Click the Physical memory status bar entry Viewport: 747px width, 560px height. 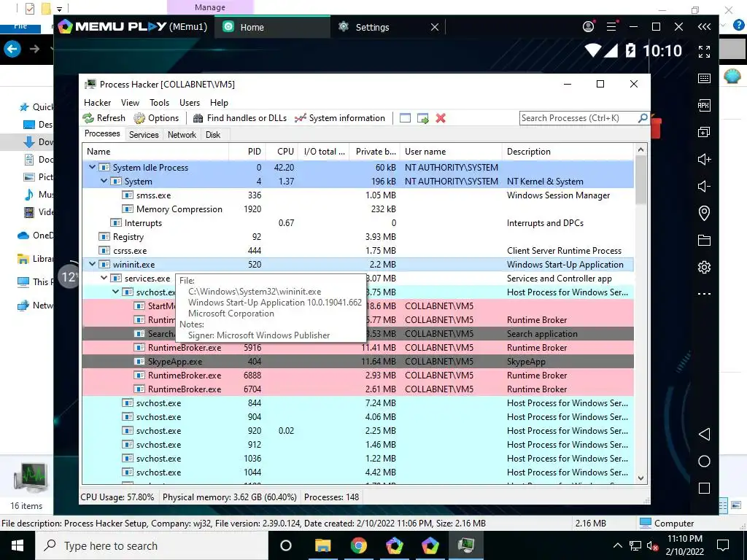[230, 497]
